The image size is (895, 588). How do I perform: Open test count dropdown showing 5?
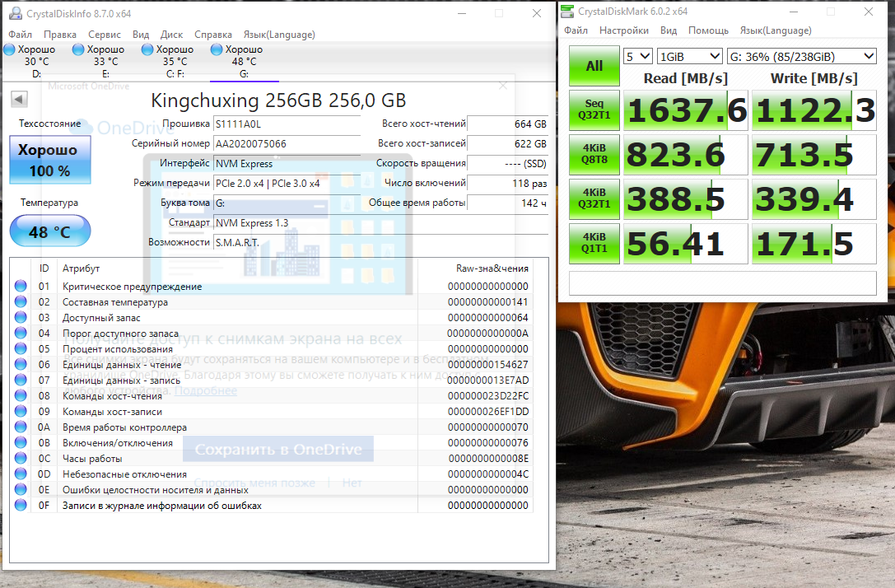pyautogui.click(x=637, y=57)
